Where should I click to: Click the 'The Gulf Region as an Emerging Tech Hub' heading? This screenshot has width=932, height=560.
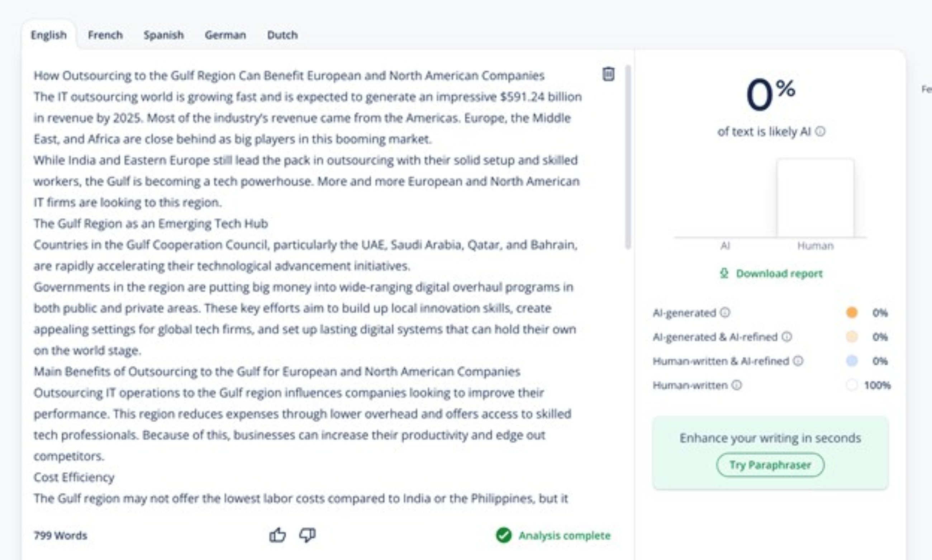151,224
